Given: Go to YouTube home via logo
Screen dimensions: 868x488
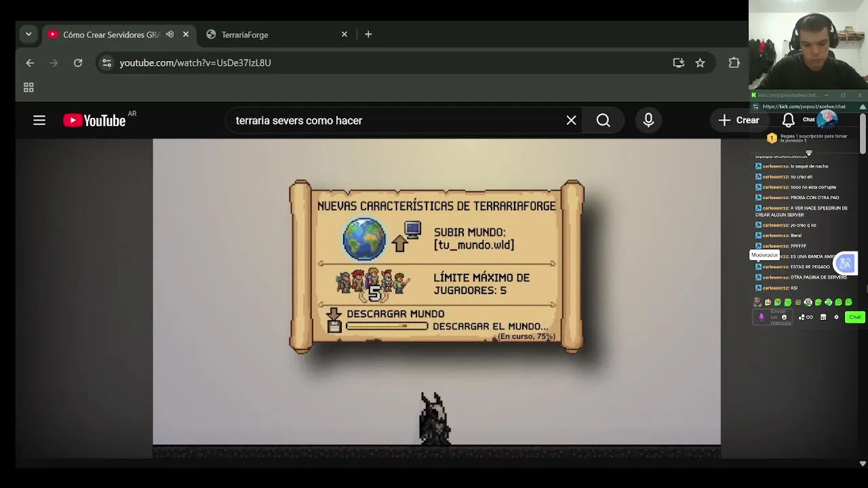Looking at the screenshot, I should click(94, 120).
